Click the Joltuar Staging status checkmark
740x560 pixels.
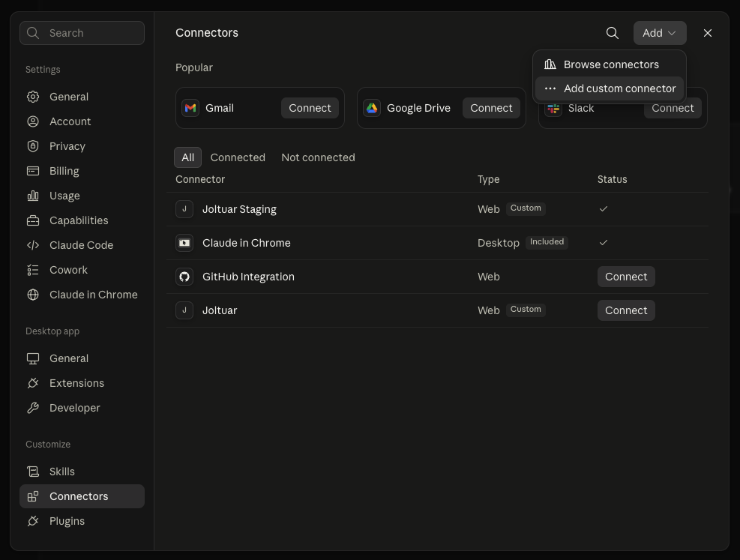603,208
